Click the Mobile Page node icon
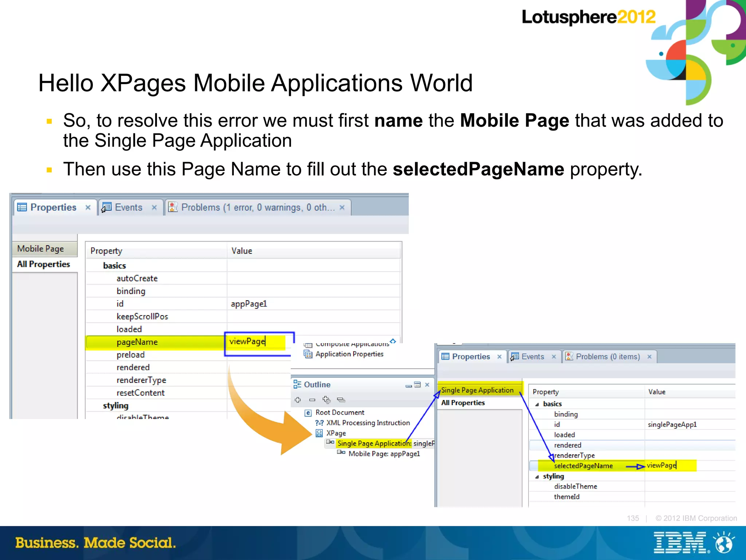 [x=341, y=453]
